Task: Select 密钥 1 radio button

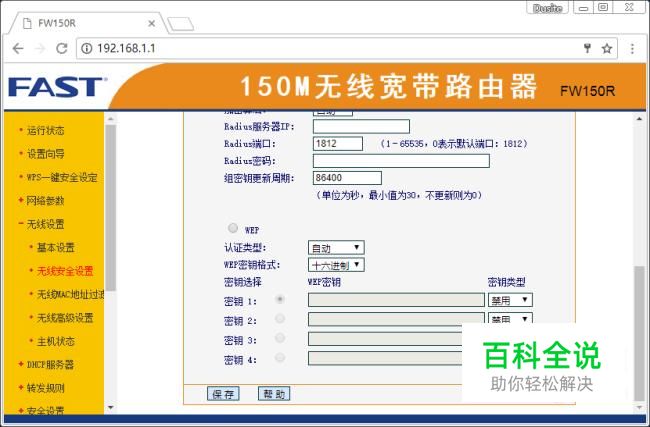Action: coord(280,299)
